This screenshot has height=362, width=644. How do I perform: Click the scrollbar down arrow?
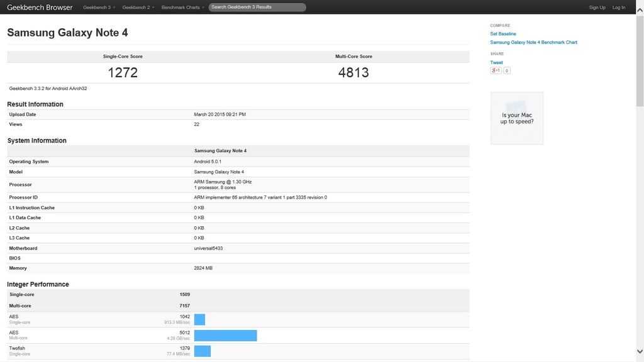coord(640,351)
